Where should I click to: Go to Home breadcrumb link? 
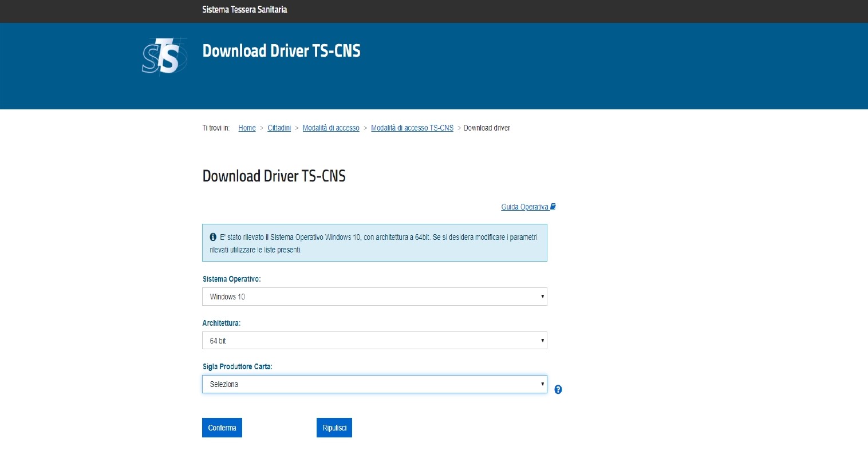[247, 128]
